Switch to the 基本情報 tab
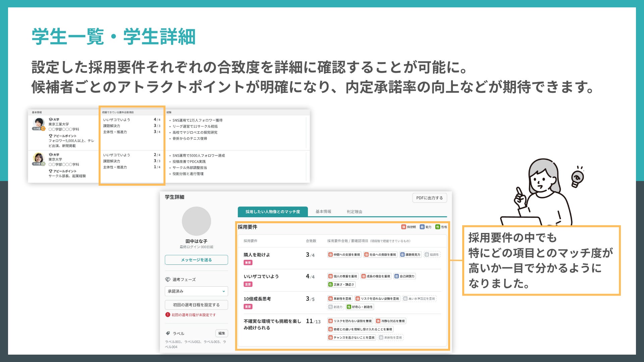This screenshot has height=362, width=644. click(323, 212)
